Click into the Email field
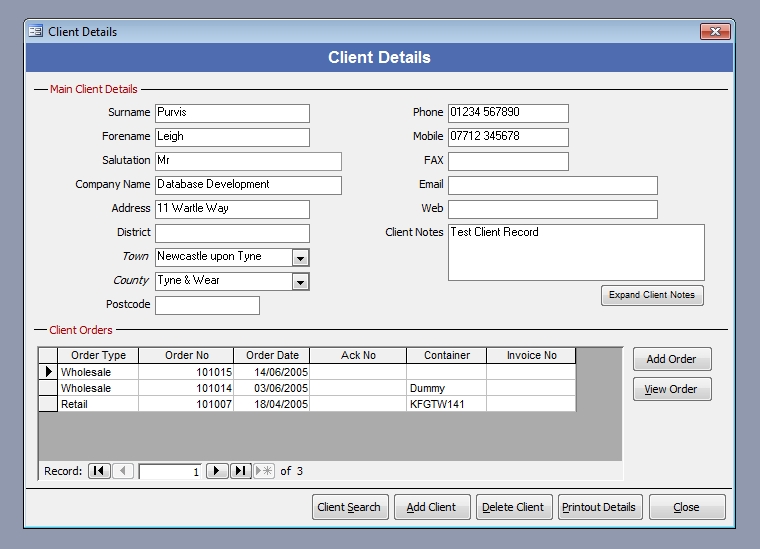 (552, 185)
